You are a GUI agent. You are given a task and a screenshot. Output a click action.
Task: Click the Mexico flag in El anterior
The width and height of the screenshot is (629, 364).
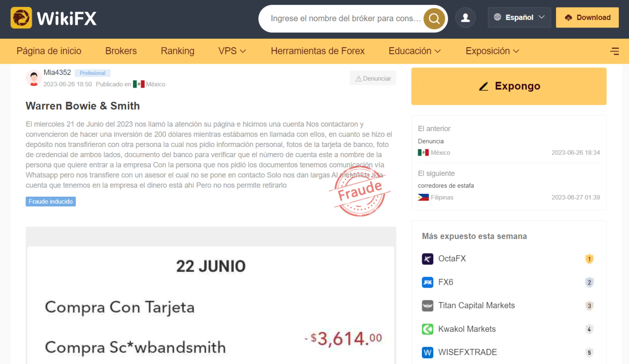pos(423,152)
